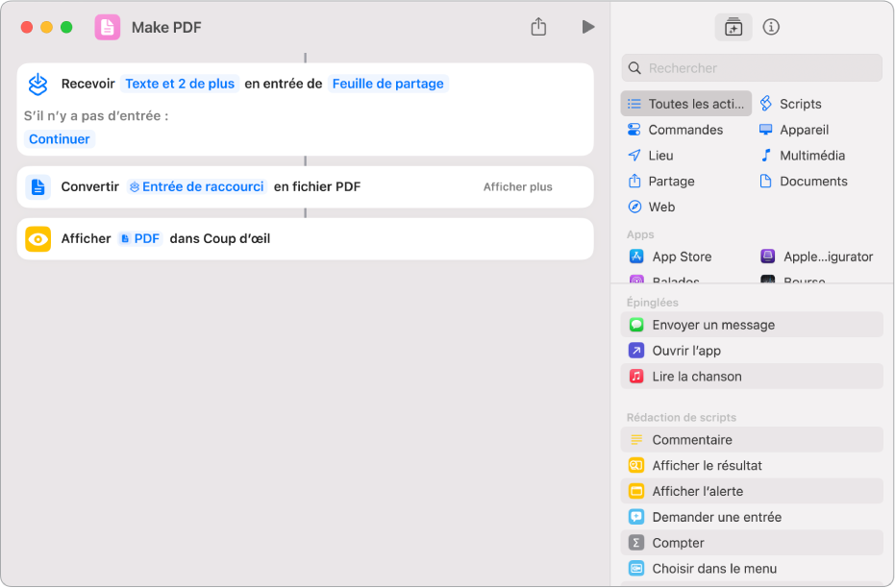The height and width of the screenshot is (588, 895).
Task: Open App Store actions
Action: tap(670, 257)
